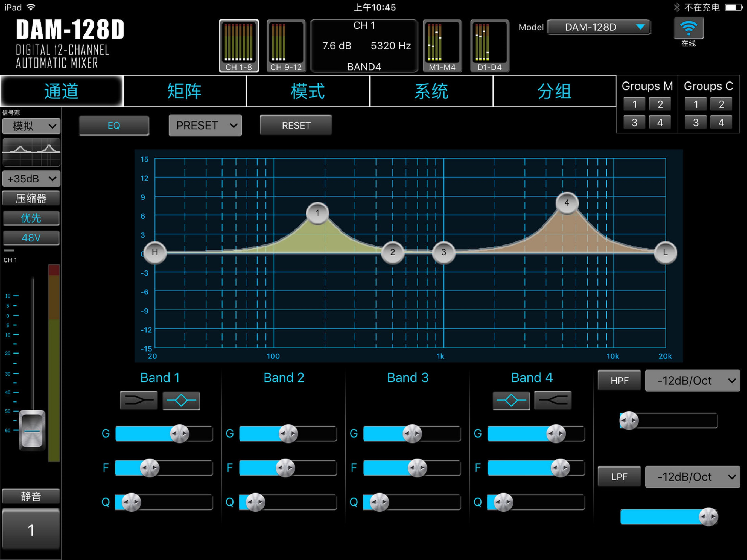Click Band 3 frequency F slider
Image resolution: width=747 pixels, height=560 pixels.
pos(412,468)
